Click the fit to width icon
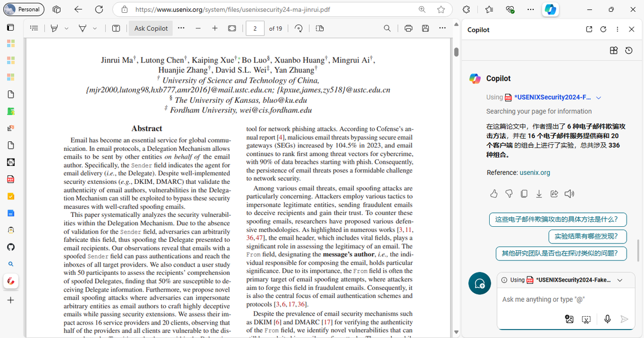644x338 pixels. click(232, 28)
